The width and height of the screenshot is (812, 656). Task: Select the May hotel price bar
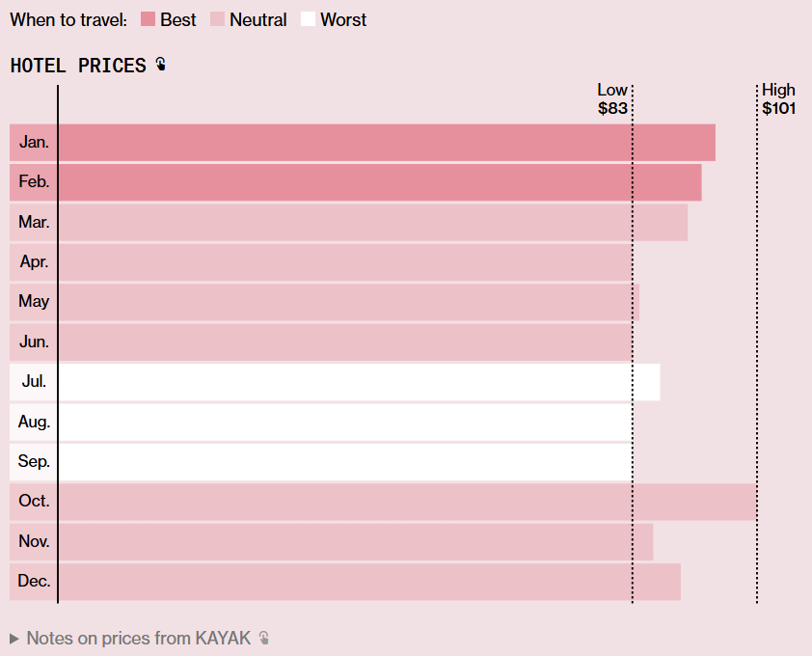pos(348,302)
